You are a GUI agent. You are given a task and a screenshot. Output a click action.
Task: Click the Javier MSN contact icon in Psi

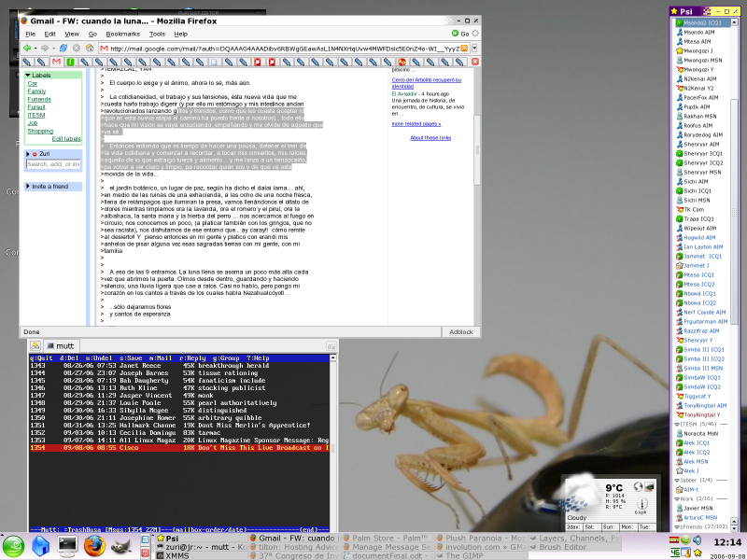pos(680,508)
